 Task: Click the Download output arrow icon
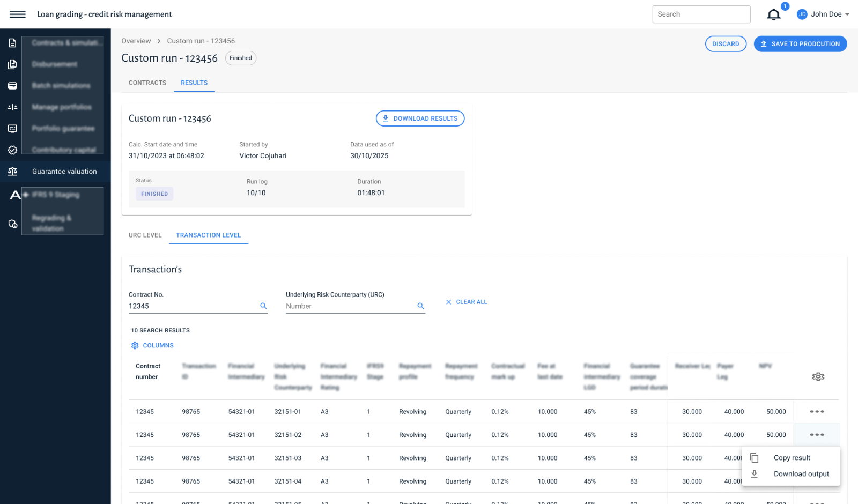[x=754, y=474]
